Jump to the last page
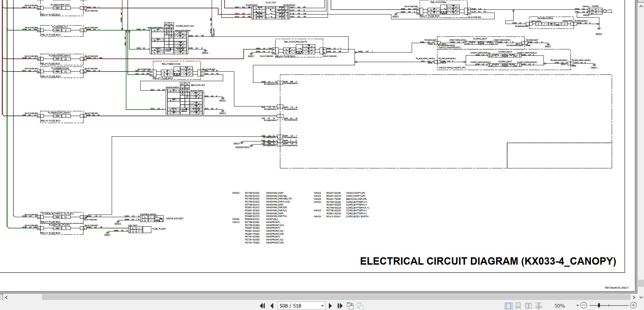This screenshot has height=310, width=644. (x=340, y=306)
